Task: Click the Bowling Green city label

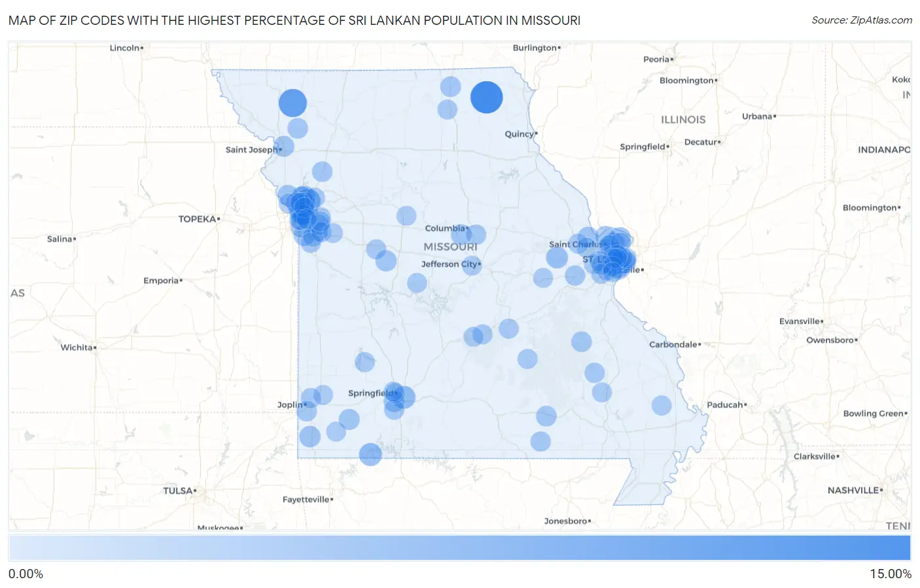Action: pos(874,413)
